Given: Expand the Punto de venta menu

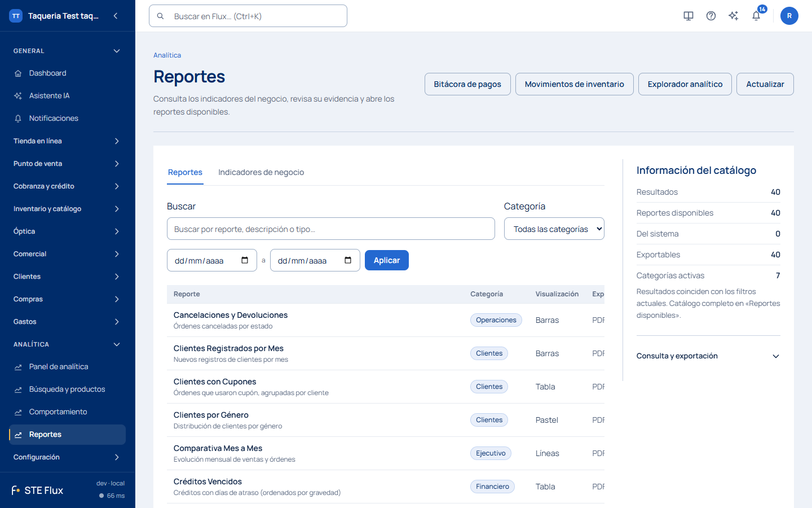Looking at the screenshot, I should [67, 164].
